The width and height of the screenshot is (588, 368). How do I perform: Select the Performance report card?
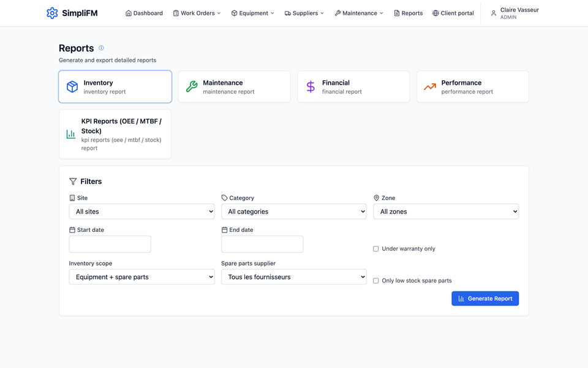(x=473, y=86)
